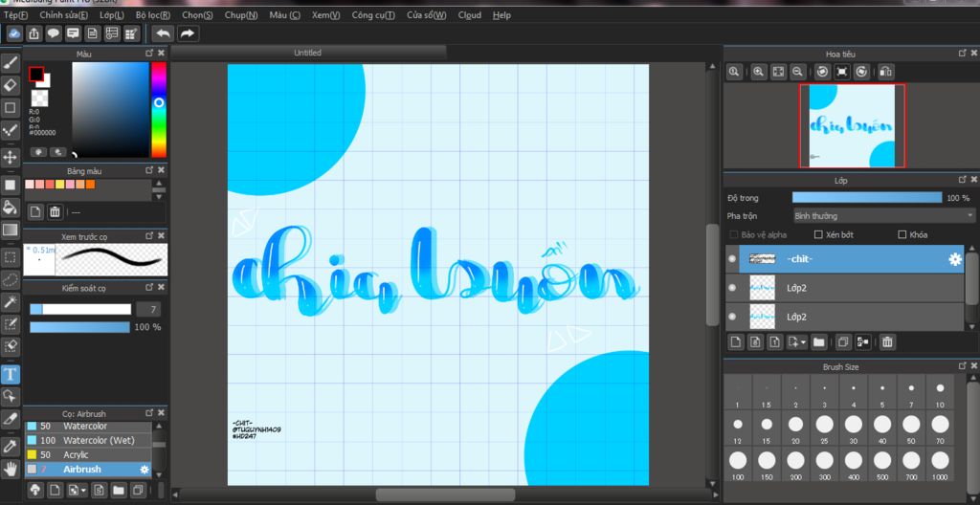The width and height of the screenshot is (980, 505).
Task: Switch to the Untitled canvas tab
Action: pyautogui.click(x=307, y=54)
